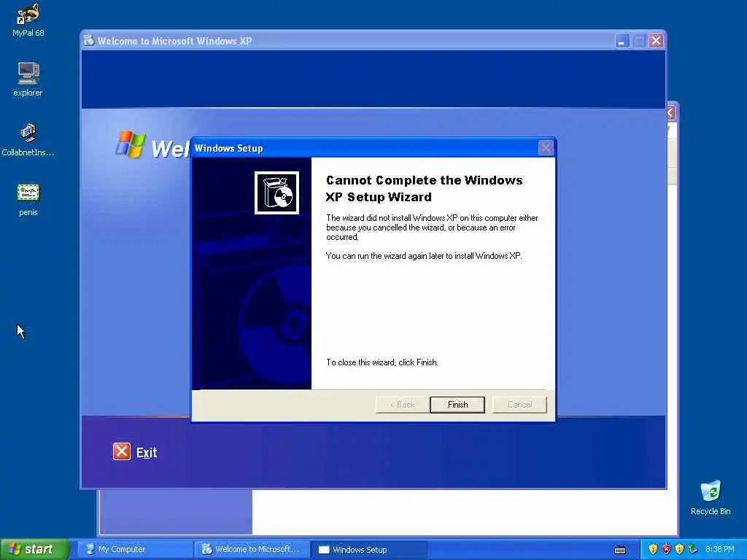Click the setup CD box icon in the wizard

point(276,192)
